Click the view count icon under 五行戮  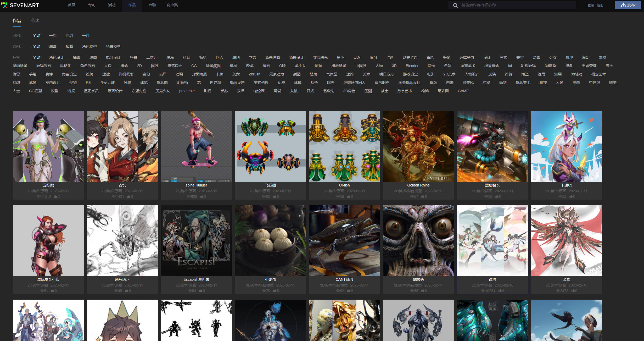tap(39, 196)
